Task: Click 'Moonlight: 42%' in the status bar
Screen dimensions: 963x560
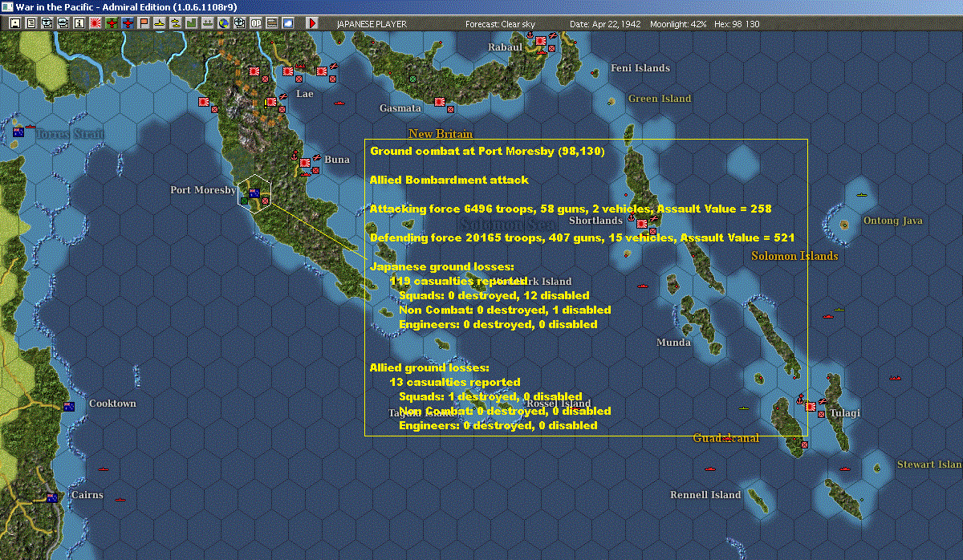Action: (679, 24)
